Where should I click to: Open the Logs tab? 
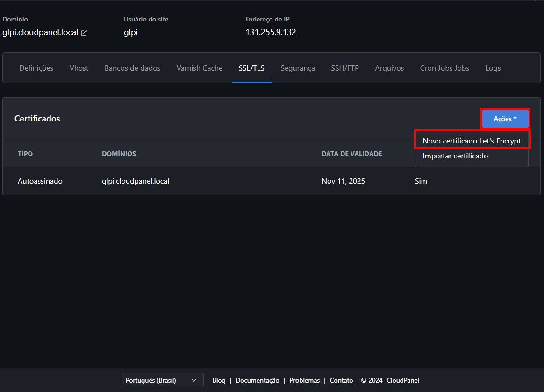493,68
